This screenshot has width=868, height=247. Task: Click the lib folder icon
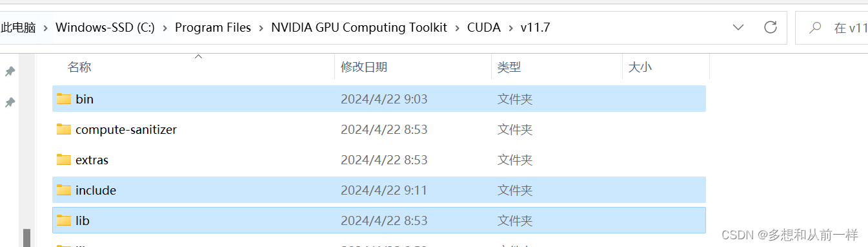[x=63, y=220]
